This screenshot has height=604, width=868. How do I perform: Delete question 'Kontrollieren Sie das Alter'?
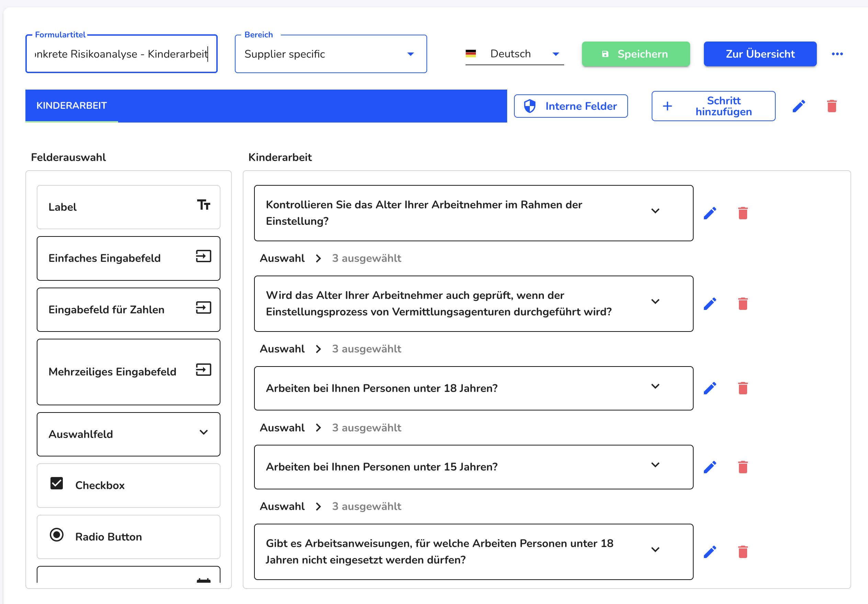tap(742, 213)
